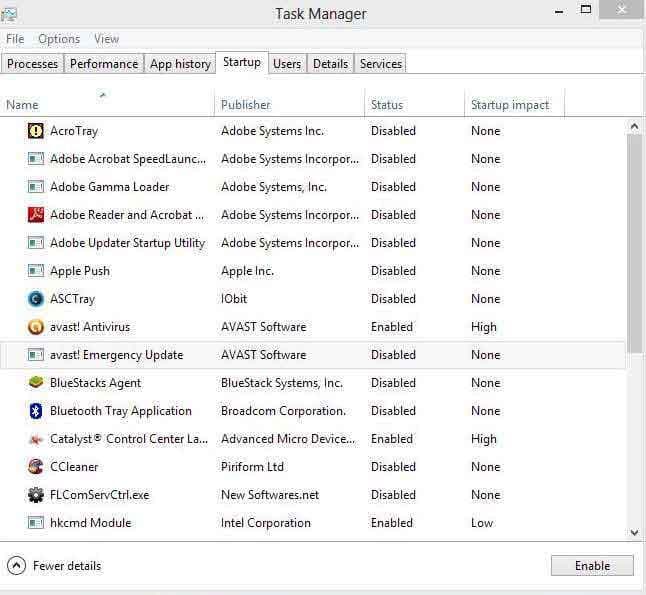Switch to the Services tab
Viewport: 646px width, 595px height.
[x=381, y=64]
